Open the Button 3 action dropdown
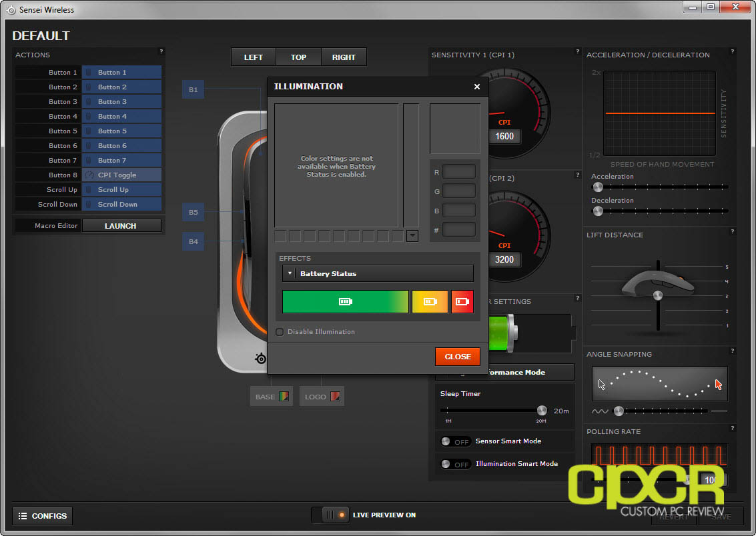This screenshot has height=536, width=756. coord(121,101)
